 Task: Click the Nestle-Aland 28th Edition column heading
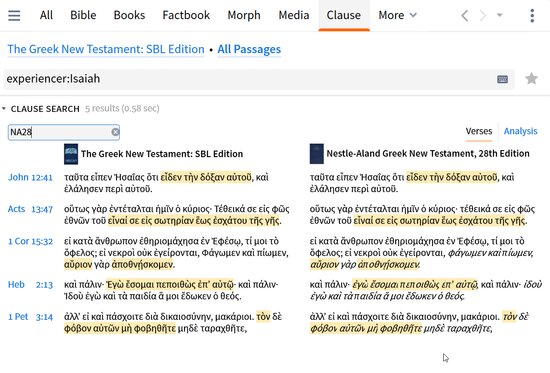[x=428, y=154]
